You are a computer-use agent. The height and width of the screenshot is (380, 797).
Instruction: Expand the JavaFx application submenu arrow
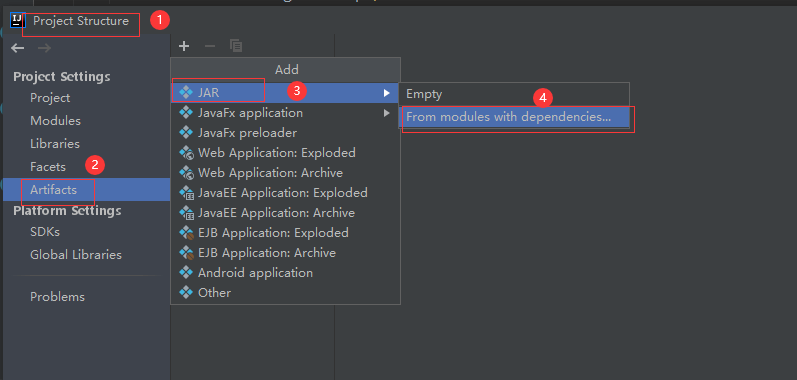387,113
